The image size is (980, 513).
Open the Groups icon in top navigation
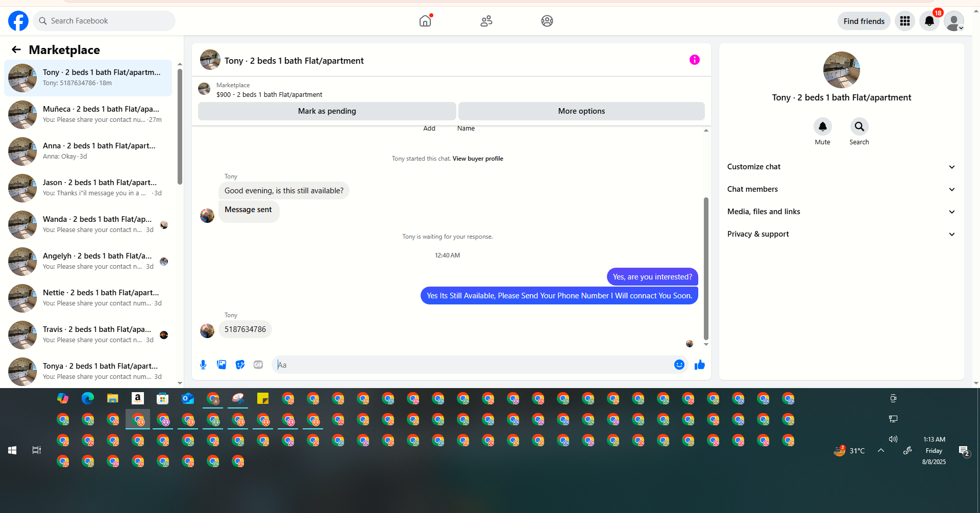tap(547, 21)
